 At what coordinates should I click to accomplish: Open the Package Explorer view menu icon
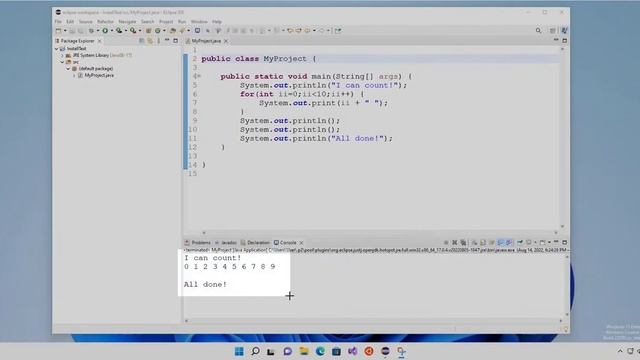[x=158, y=41]
